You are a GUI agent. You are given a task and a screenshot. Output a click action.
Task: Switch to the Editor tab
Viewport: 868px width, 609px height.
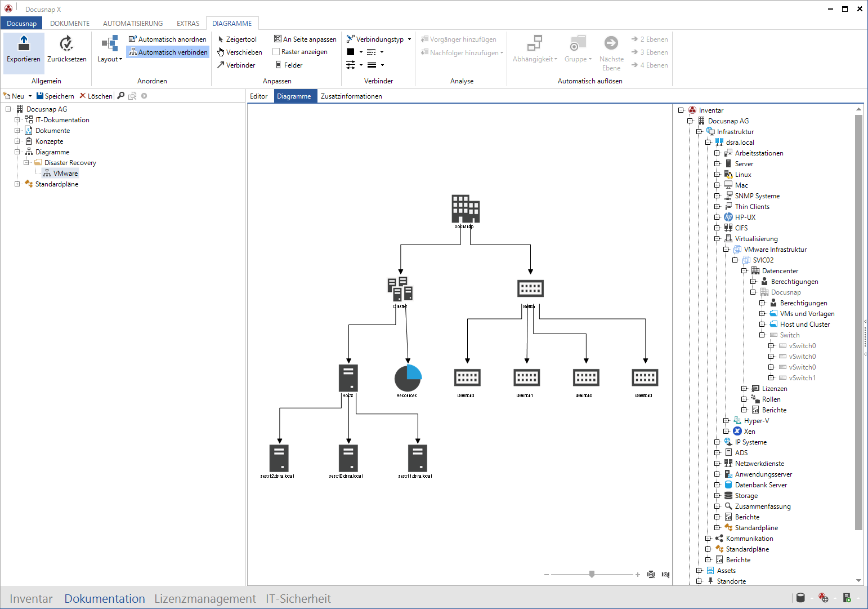point(259,96)
